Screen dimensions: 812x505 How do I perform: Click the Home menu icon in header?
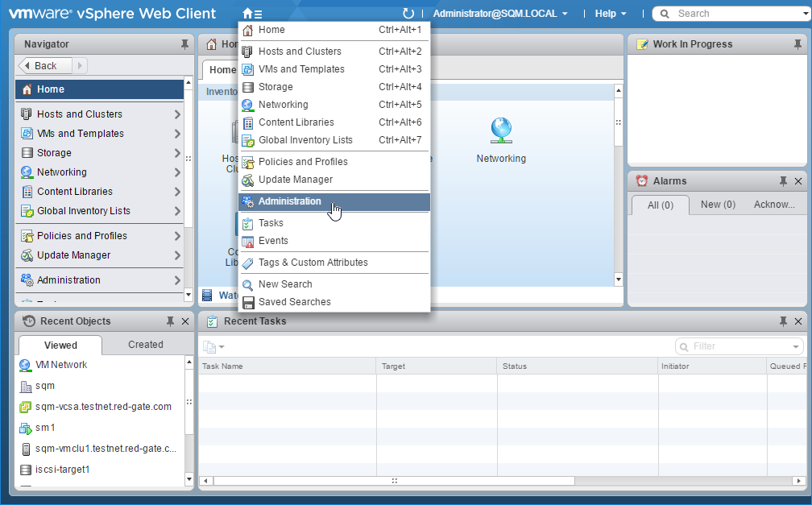(x=251, y=14)
